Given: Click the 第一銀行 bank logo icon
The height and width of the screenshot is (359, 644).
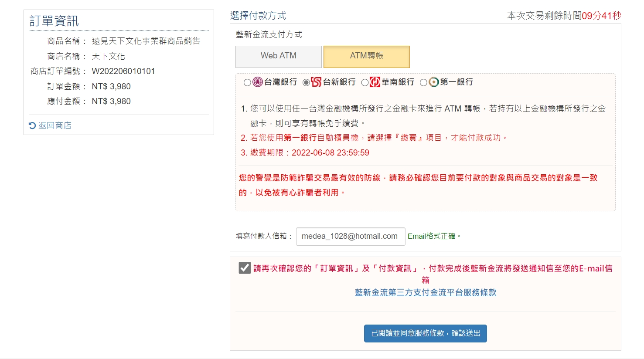Looking at the screenshot, I should click(x=434, y=82).
